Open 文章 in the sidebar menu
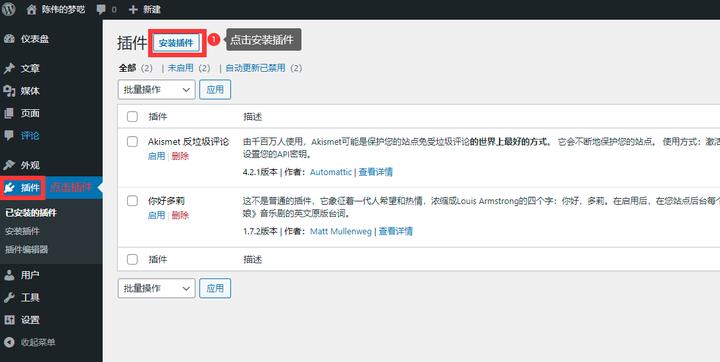This screenshot has height=362, width=720. tap(30, 68)
